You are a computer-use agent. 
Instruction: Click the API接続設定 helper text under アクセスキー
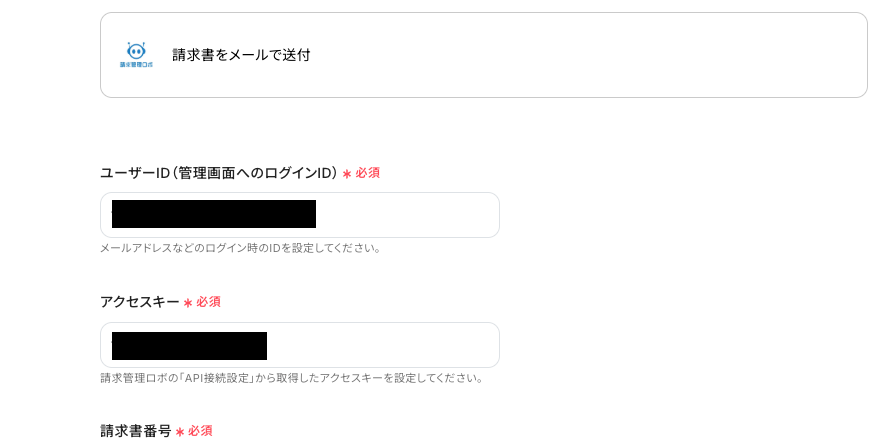click(x=292, y=378)
